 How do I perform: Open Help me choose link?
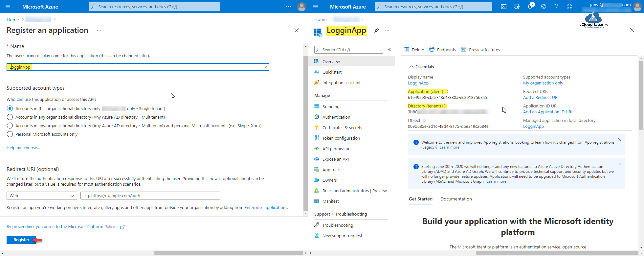(x=23, y=148)
